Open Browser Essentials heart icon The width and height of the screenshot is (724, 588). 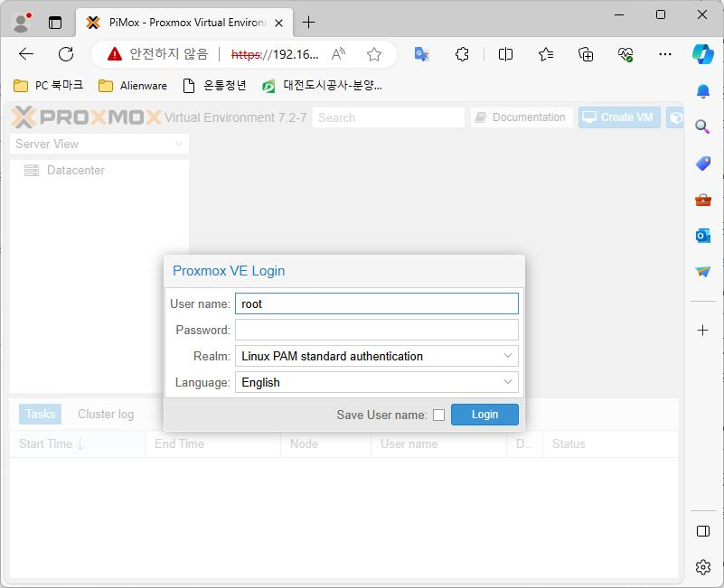[625, 54]
